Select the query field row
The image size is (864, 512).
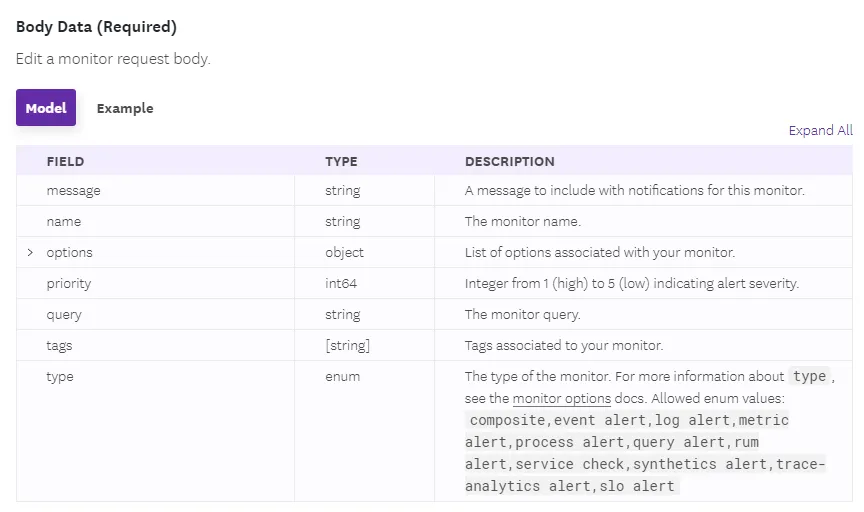point(64,314)
